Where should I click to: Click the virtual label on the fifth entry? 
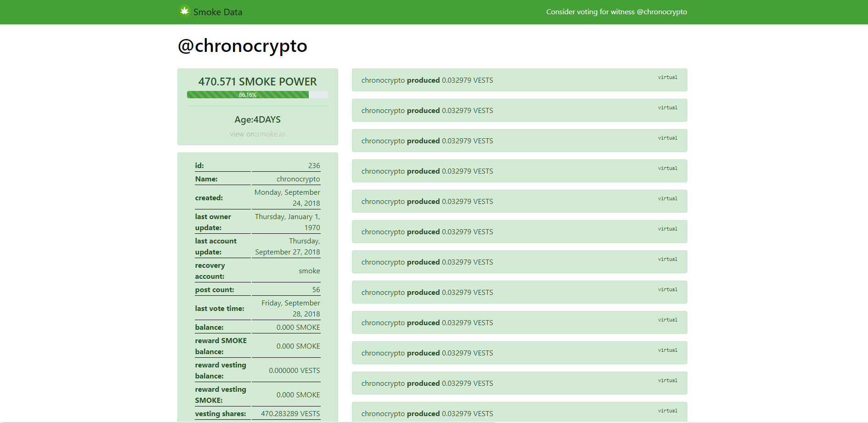[667, 198]
